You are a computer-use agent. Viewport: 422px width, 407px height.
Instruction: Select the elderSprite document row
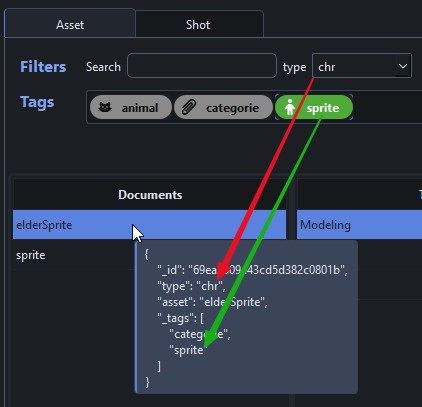149,224
